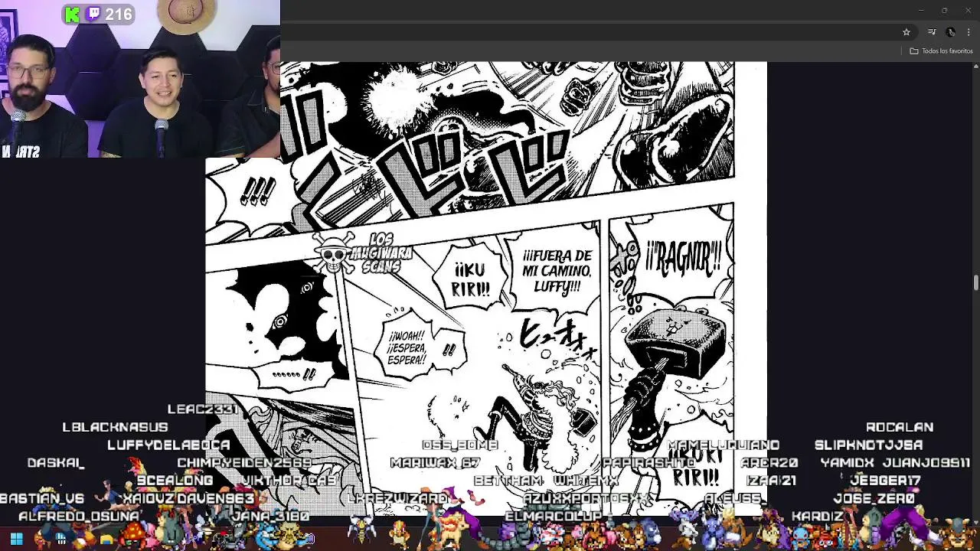Close the Chrome window
Screen dimensions: 980x551
pos(967,10)
